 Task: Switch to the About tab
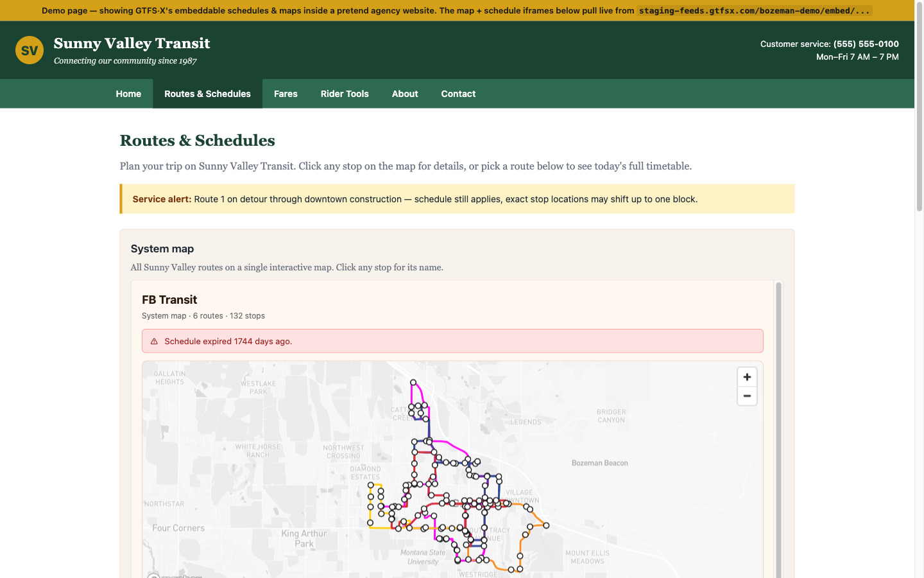(405, 94)
